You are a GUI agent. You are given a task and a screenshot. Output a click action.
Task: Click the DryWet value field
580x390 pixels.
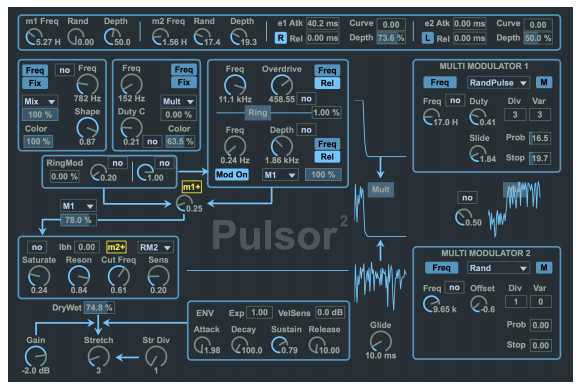click(99, 307)
